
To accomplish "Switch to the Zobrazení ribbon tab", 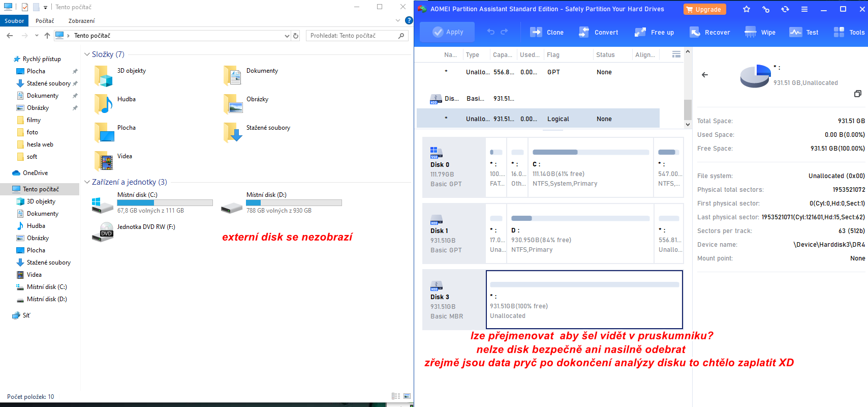I will tap(81, 21).
